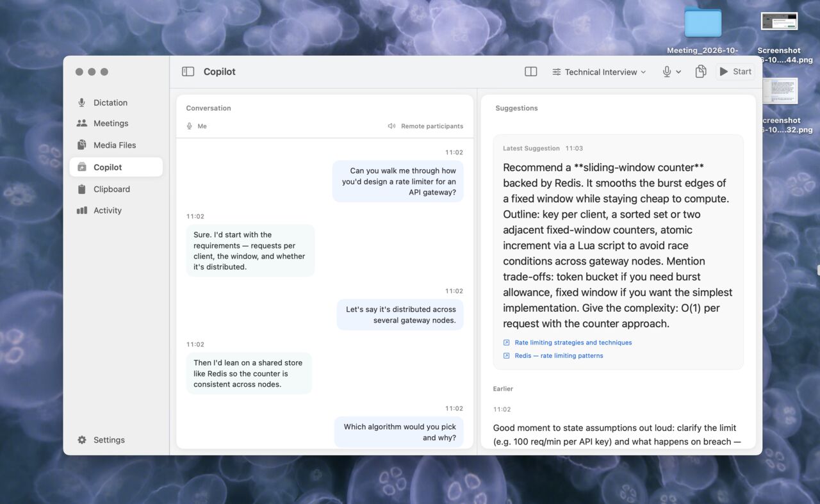Select message 'Let's say it's distributed'
The width and height of the screenshot is (820, 504).
[x=400, y=314]
